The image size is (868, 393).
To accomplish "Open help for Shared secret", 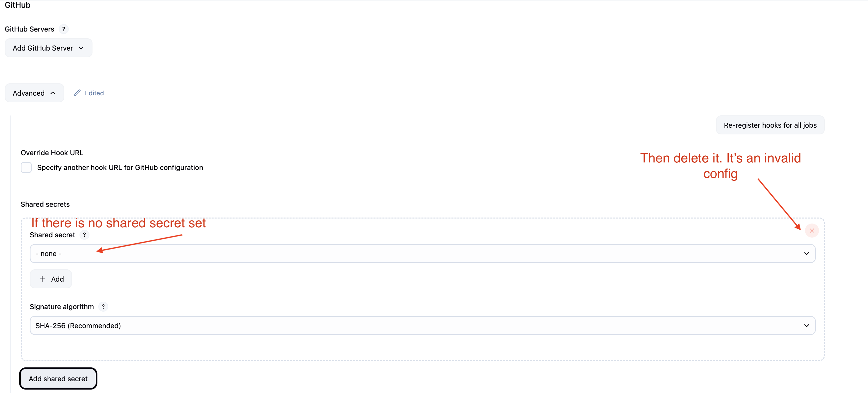I will 84,235.
